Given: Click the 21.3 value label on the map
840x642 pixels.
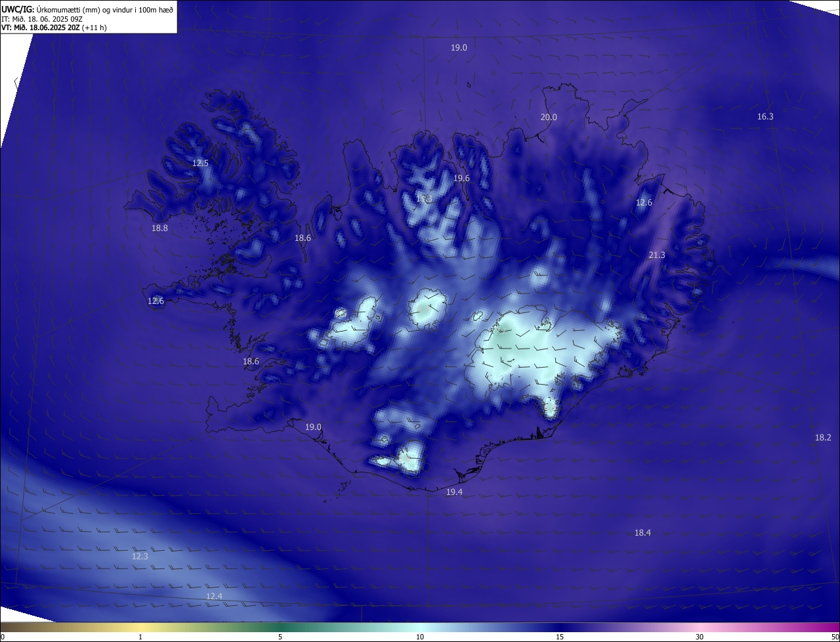Looking at the screenshot, I should [656, 255].
